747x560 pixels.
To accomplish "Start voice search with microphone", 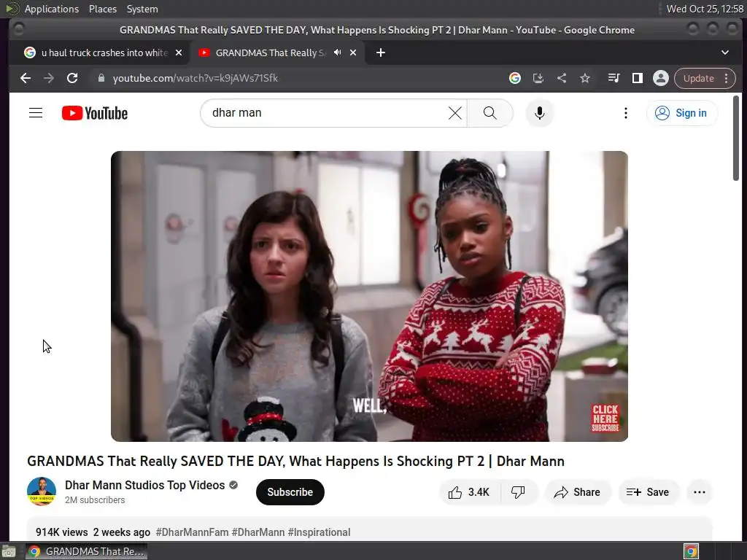I will pos(539,113).
